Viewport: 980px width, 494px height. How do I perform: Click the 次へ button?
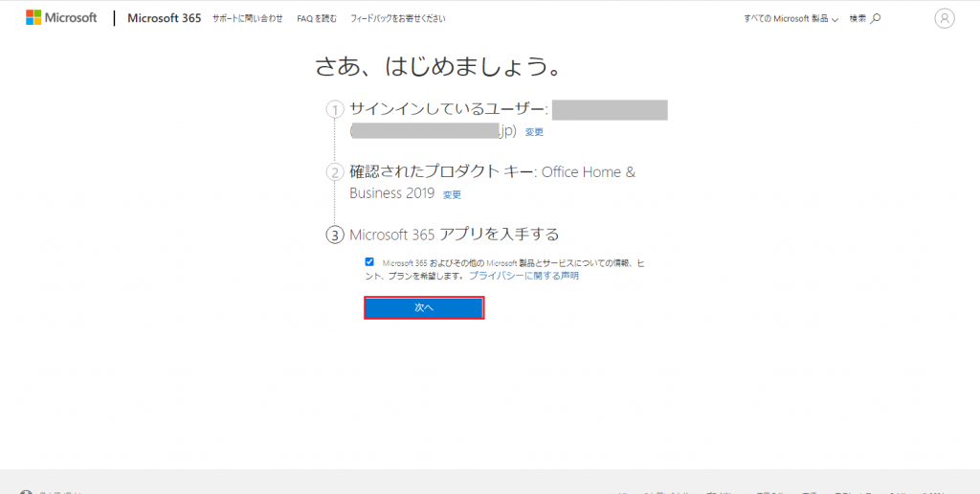[x=424, y=307]
